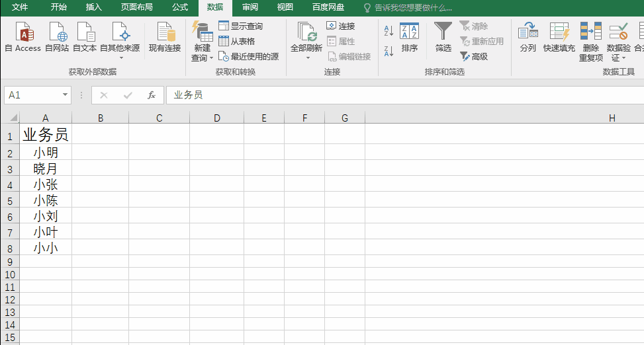Image resolution: width=644 pixels, height=345 pixels.
Task: Select cell containing 小明
Action: tap(46, 152)
